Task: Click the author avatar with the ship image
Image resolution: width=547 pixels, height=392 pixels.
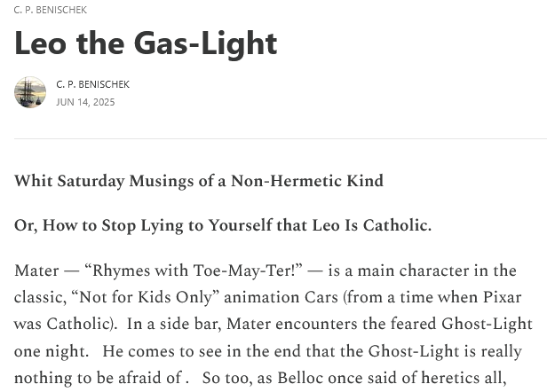Action: click(30, 92)
